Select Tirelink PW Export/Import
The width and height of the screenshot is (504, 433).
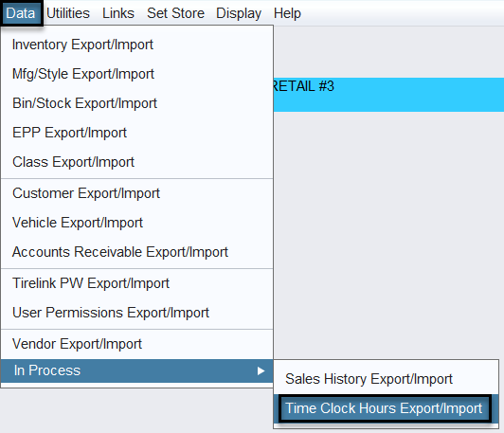coord(137,283)
